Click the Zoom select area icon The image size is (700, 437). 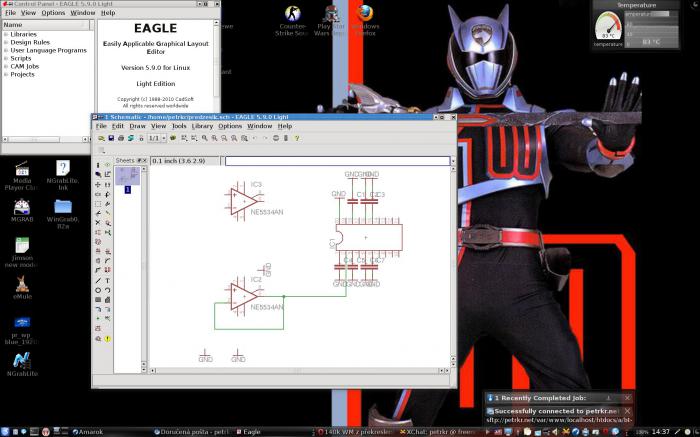click(x=244, y=138)
